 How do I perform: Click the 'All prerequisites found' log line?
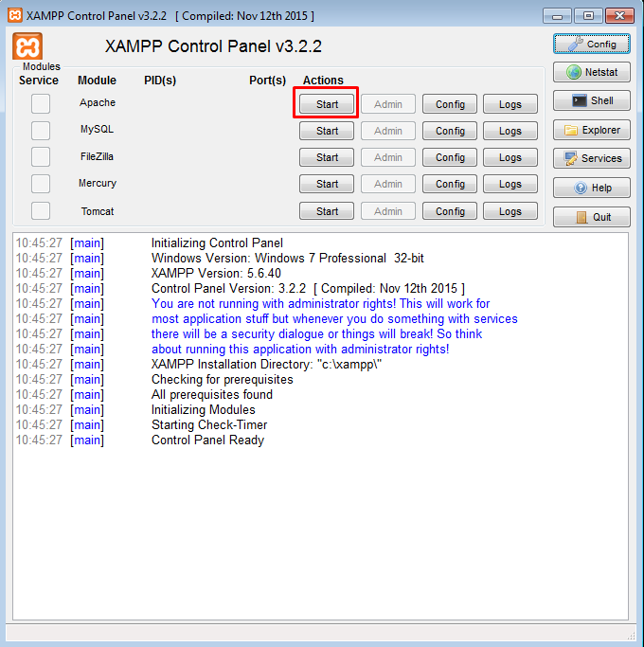click(212, 394)
